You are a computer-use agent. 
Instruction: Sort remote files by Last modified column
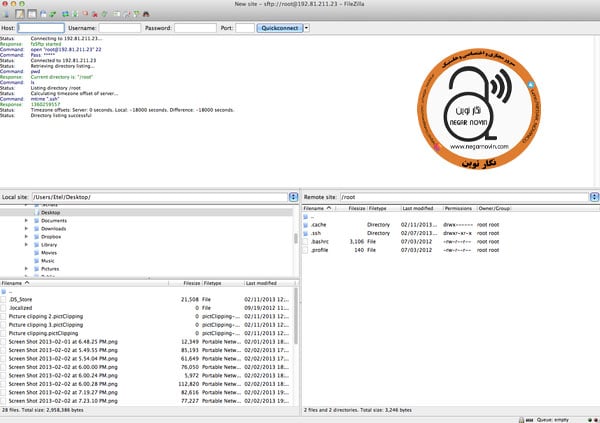tap(422, 208)
